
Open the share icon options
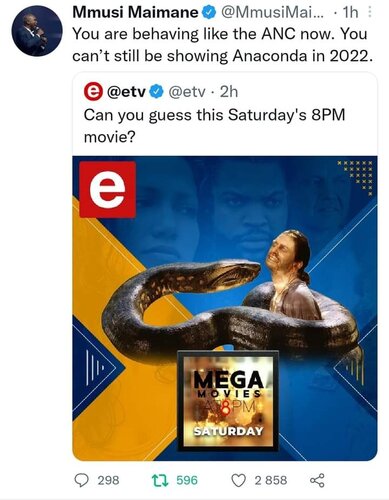tap(317, 480)
